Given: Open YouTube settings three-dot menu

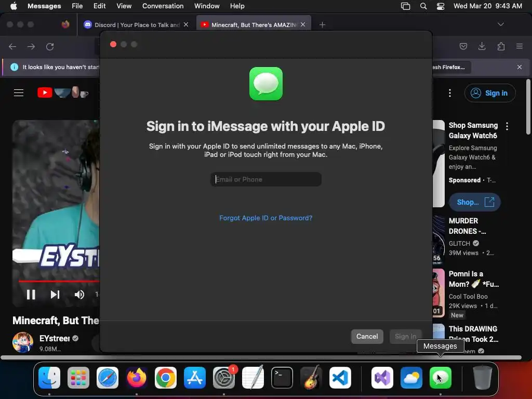Looking at the screenshot, I should click(x=450, y=93).
